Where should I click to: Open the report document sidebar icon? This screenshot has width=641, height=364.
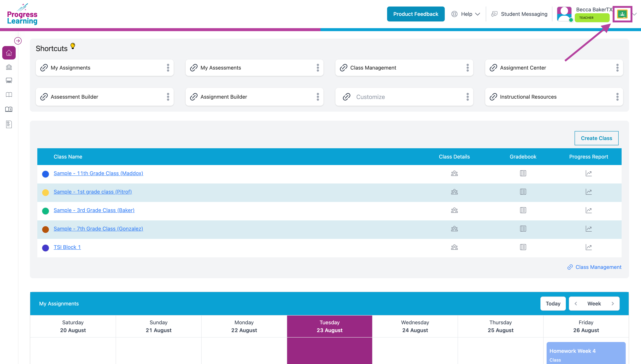[x=9, y=124]
